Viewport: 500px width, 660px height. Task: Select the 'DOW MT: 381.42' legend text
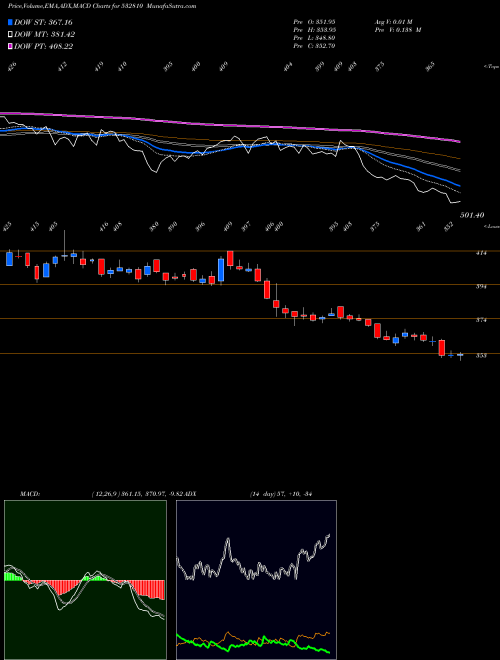coord(45,35)
